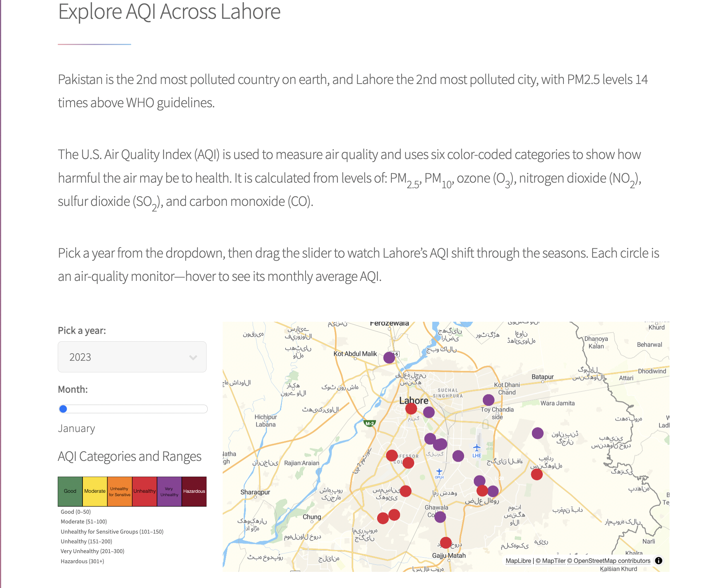
Task: Click the purple monitor near Kot Abdul Malik
Action: [x=389, y=357]
